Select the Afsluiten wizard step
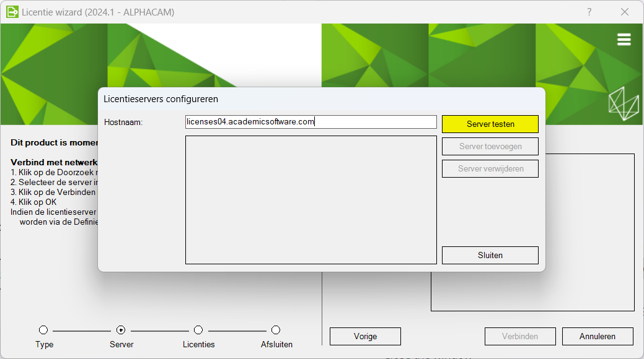 (276, 330)
